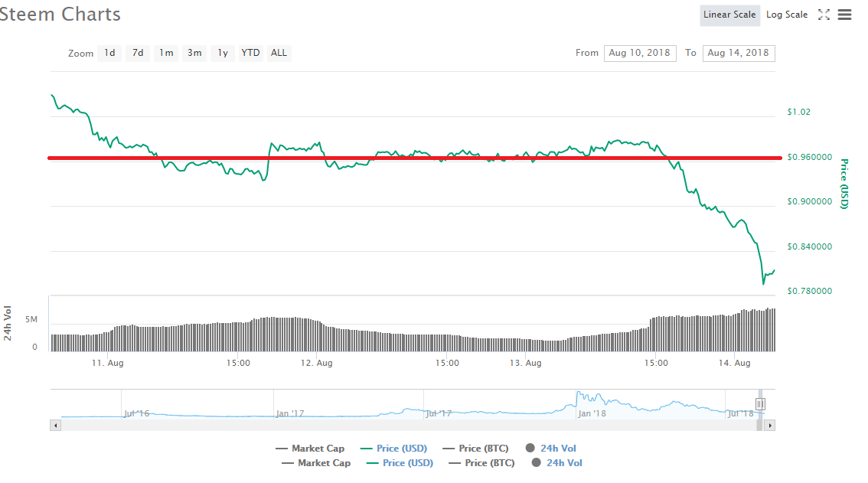The width and height of the screenshot is (868, 483).
Task: Show ALL time range
Action: (279, 53)
